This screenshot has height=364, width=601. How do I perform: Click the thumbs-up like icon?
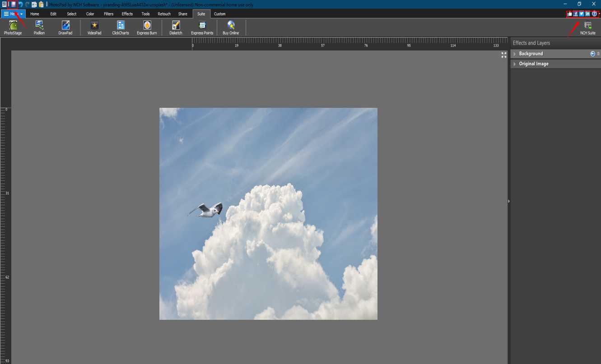(570, 14)
